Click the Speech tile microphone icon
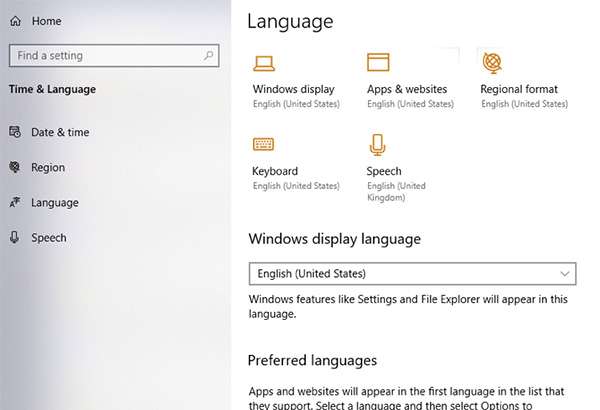The height and width of the screenshot is (410, 600). pos(377,145)
